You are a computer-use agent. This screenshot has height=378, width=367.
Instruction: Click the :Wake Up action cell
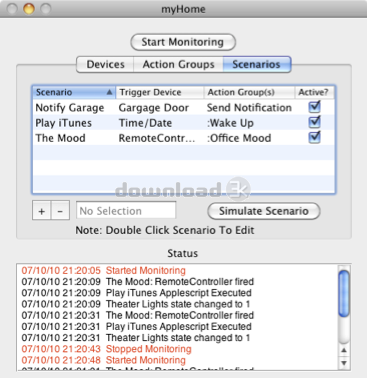pyautogui.click(x=230, y=123)
